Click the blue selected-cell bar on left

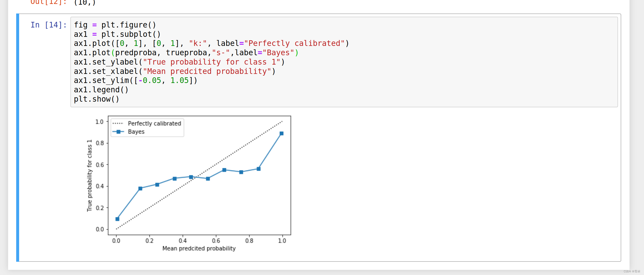pyautogui.click(x=17, y=137)
